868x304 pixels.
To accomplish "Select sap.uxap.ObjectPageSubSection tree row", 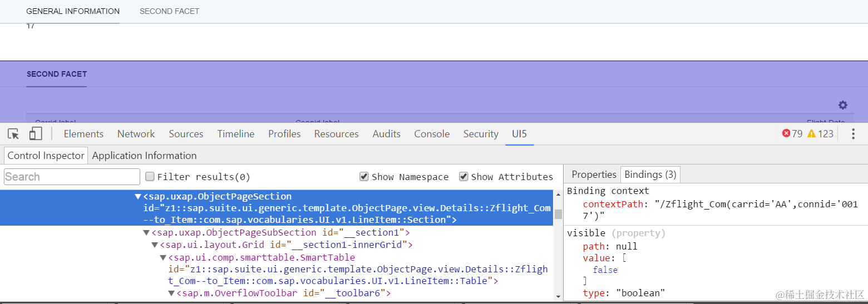I will click(276, 233).
